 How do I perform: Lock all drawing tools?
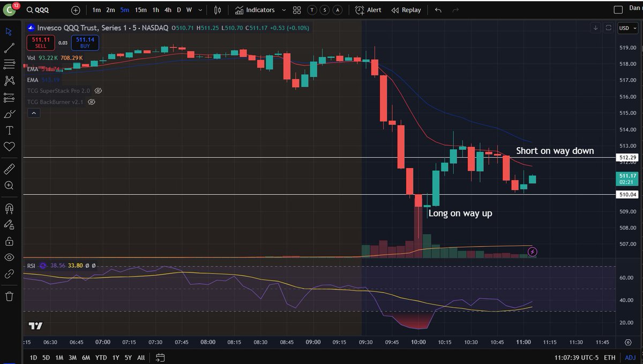click(9, 241)
